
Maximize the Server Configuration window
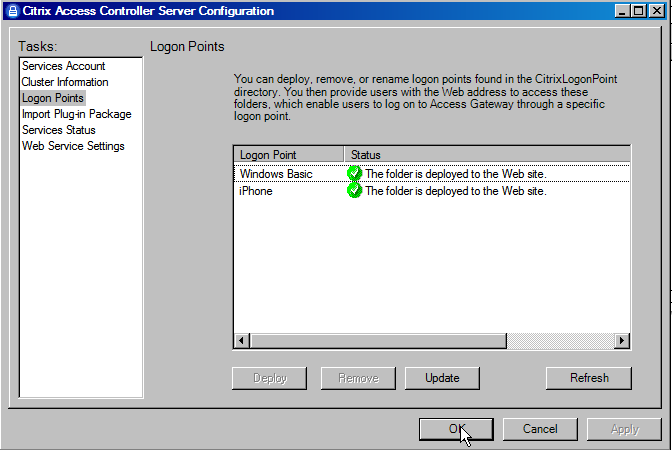[x=639, y=11]
